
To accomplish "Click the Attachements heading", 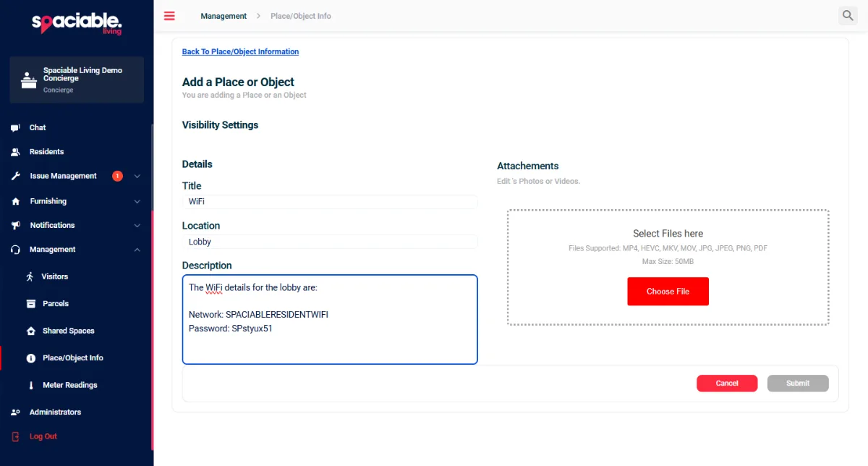I will coord(528,166).
